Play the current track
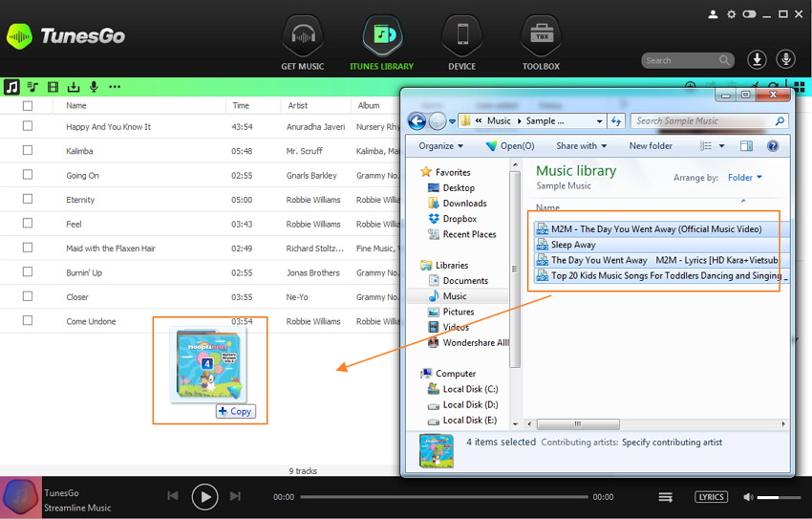812x519 pixels. 205,497
